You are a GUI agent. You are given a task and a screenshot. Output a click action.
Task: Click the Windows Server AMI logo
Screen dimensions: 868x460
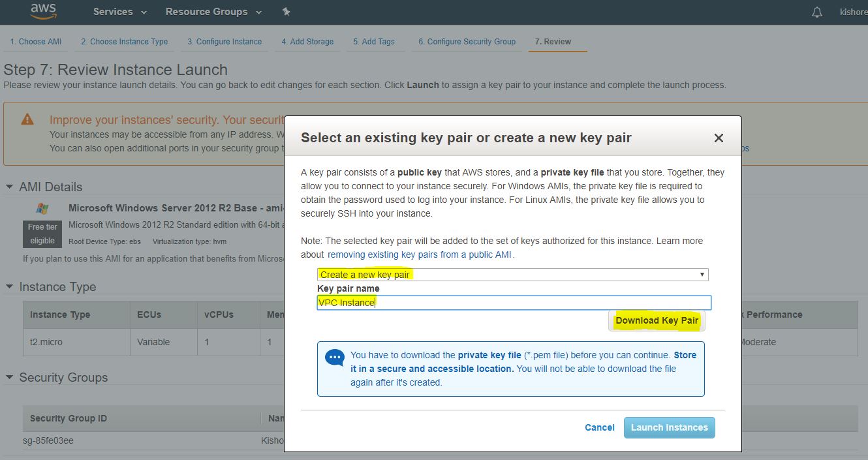point(42,209)
